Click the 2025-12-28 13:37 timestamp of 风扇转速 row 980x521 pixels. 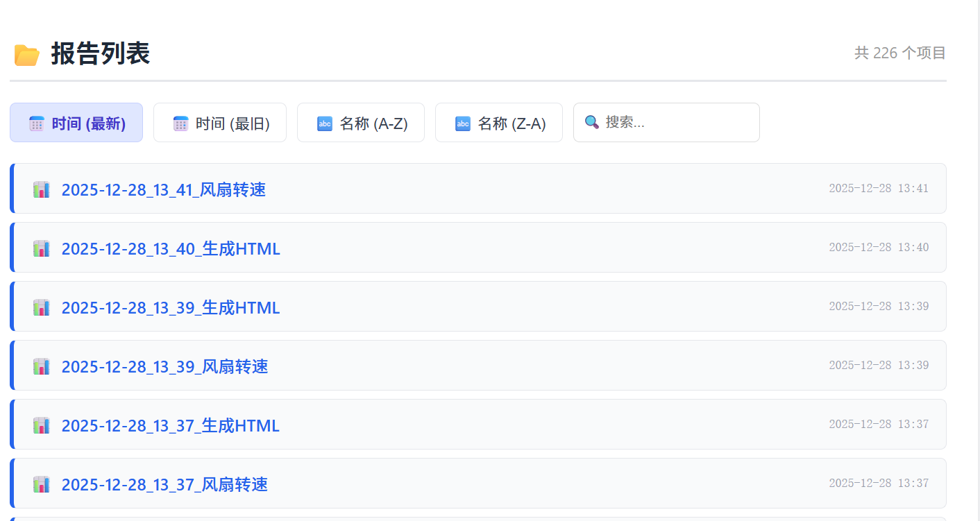click(x=878, y=484)
